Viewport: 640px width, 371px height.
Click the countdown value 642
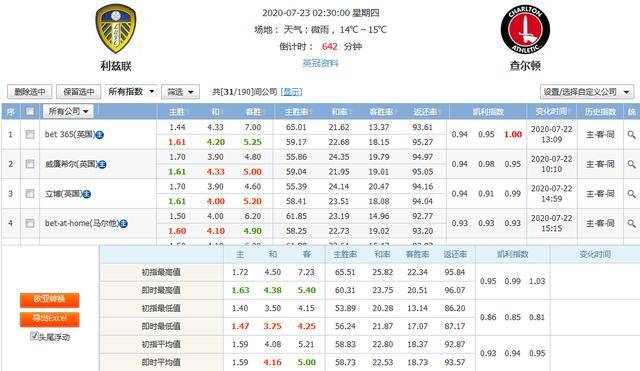click(x=330, y=47)
